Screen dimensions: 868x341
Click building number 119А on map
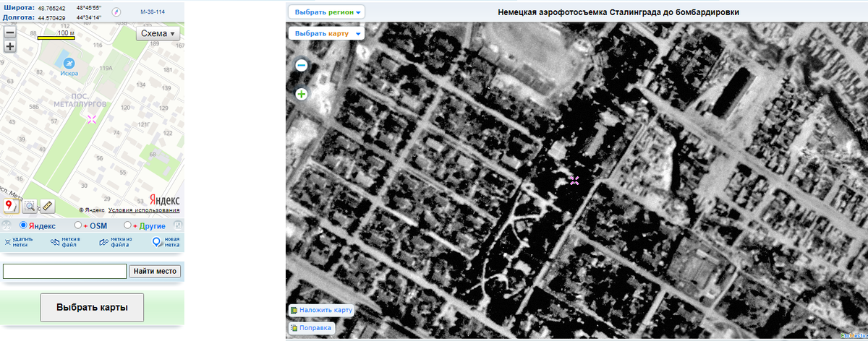[x=106, y=68]
